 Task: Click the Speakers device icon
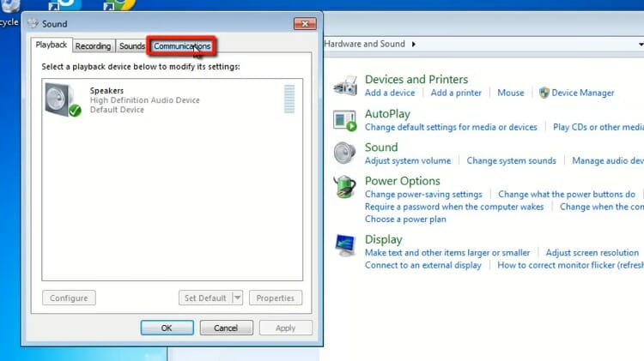tap(63, 99)
